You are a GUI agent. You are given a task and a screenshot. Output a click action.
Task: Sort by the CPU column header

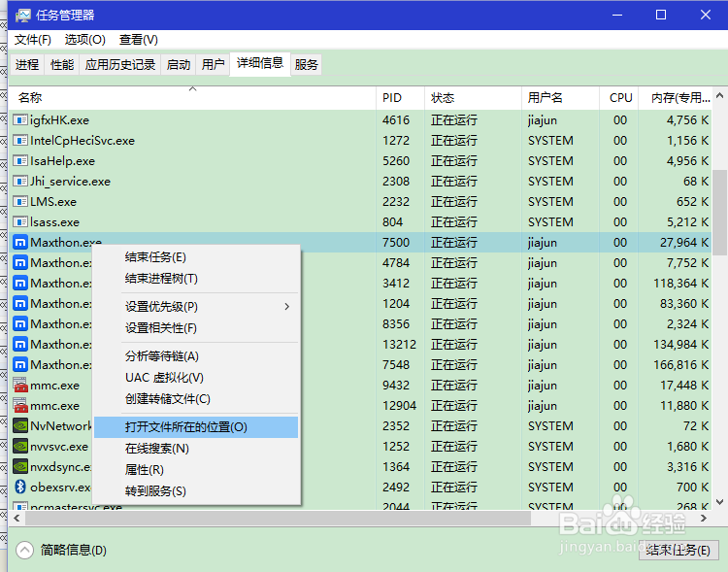click(619, 98)
